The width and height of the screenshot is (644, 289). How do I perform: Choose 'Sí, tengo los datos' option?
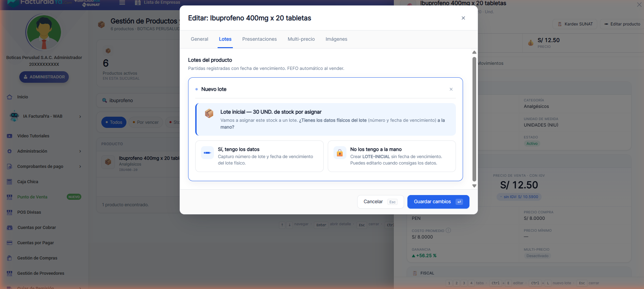259,156
